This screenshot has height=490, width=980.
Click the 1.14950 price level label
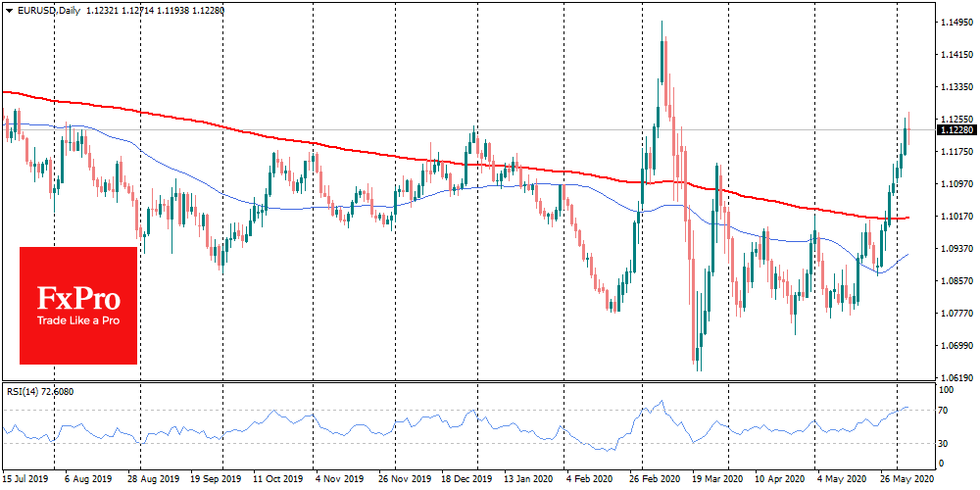[955, 22]
